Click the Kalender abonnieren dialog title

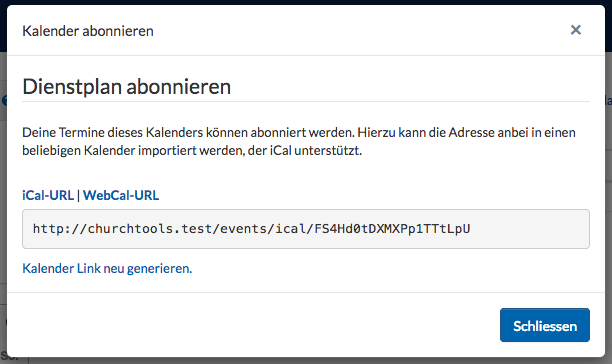[88, 31]
